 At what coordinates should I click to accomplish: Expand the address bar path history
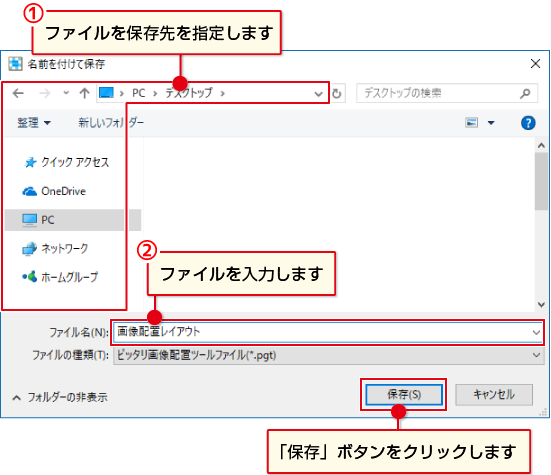(x=318, y=94)
